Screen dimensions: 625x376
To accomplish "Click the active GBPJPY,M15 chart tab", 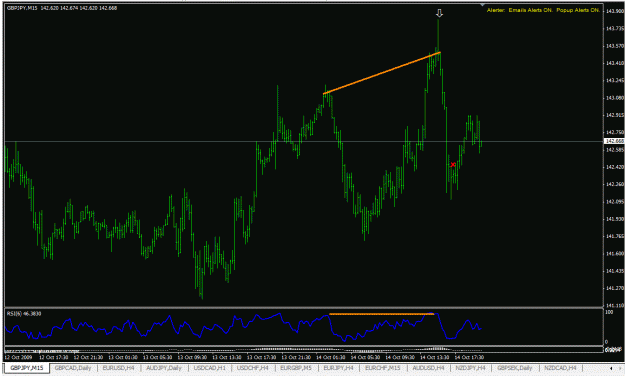I will [x=27, y=368].
